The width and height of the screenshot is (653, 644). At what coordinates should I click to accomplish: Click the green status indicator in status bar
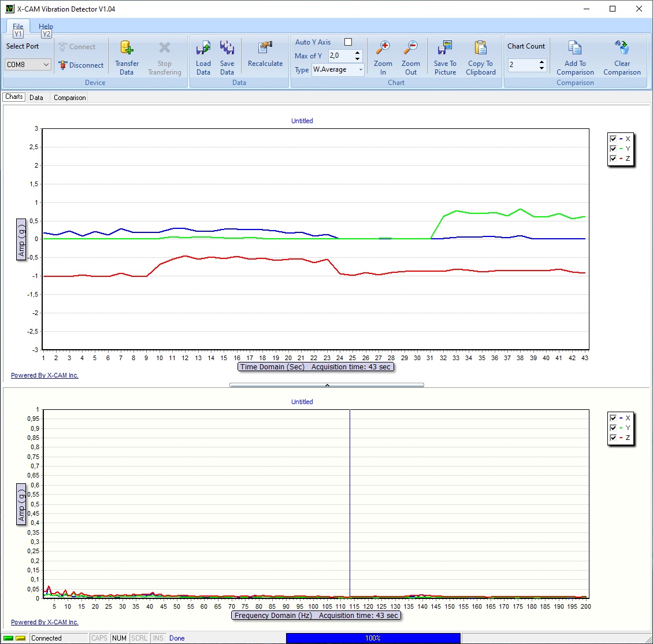(8, 638)
